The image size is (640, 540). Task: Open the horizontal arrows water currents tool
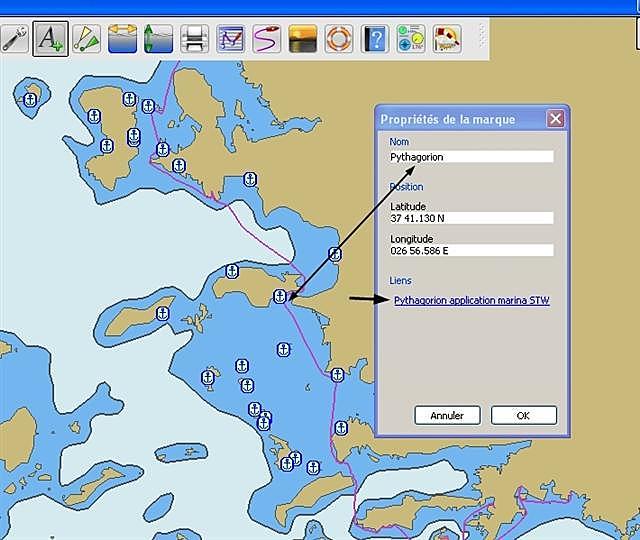(122, 39)
